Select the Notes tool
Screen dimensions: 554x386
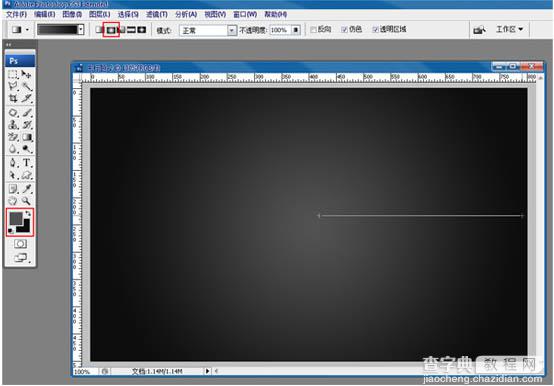pos(13,189)
